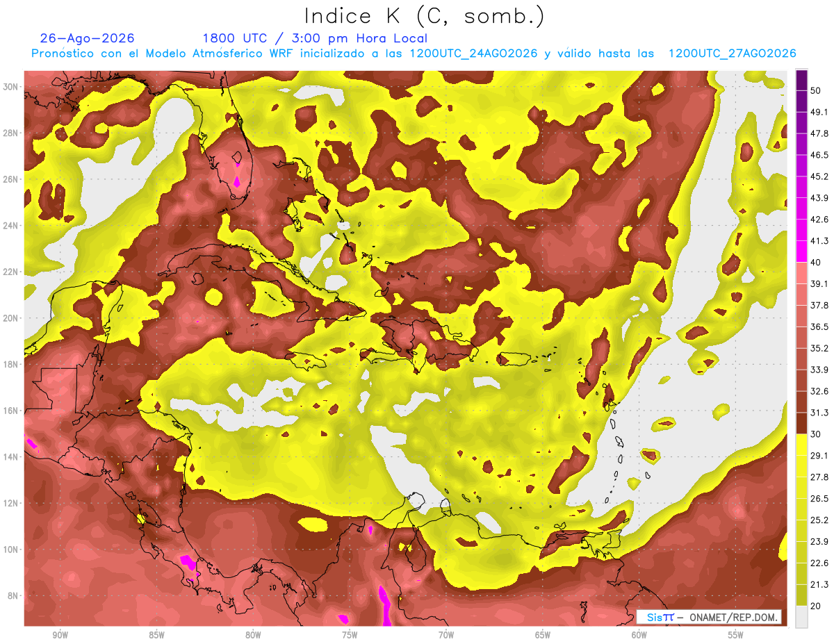Click the 55W longitude label
834x644 pixels.
point(736,636)
